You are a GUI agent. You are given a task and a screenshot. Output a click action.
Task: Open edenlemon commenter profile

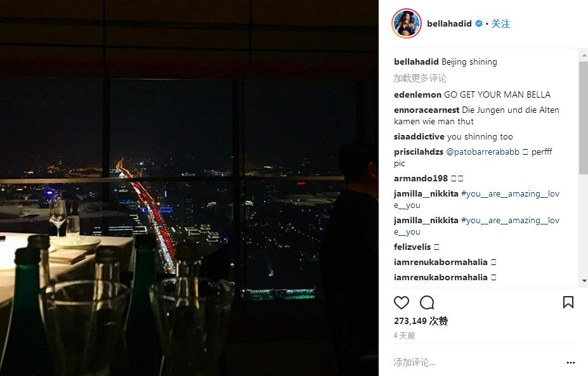(x=417, y=95)
